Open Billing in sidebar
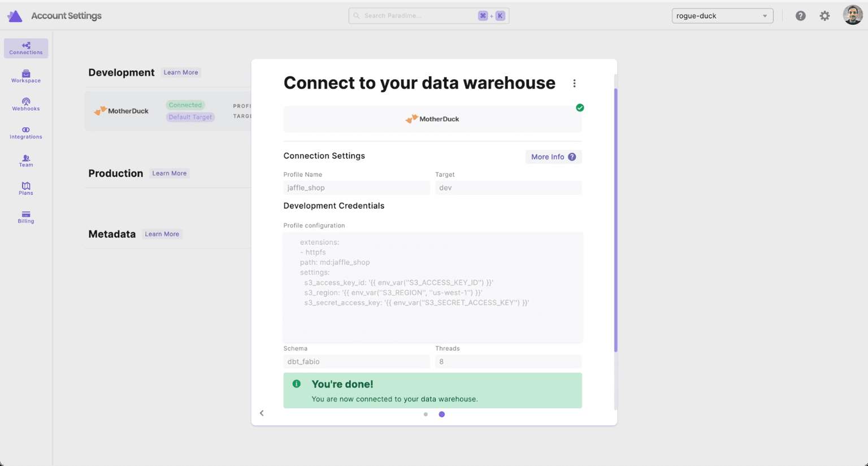 point(26,217)
